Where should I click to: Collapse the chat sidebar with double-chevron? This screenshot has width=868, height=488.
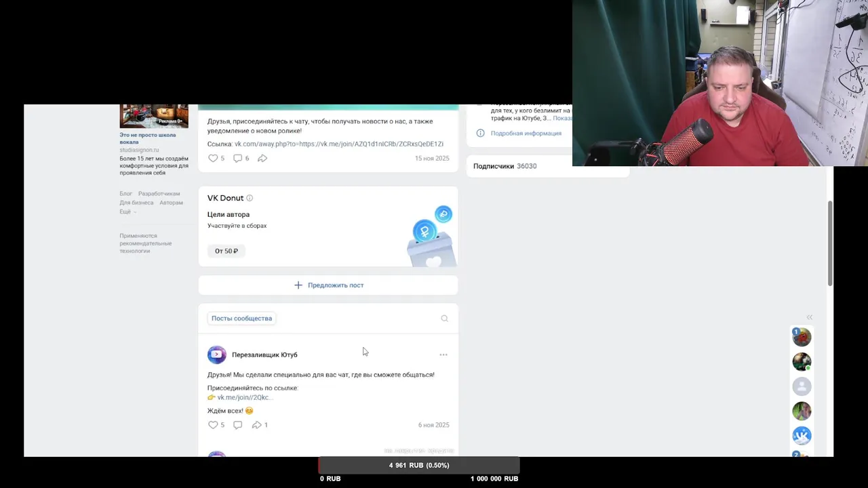click(810, 317)
